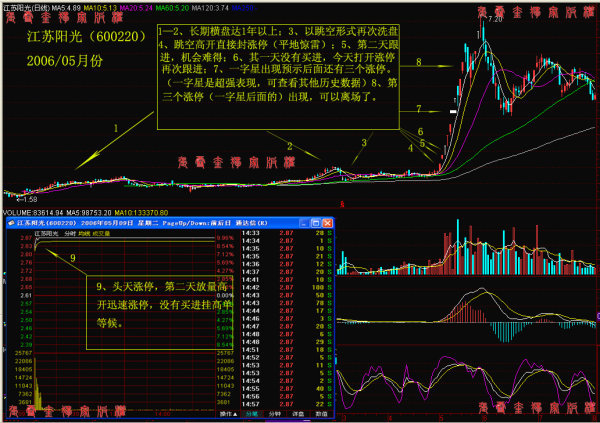The image size is (600, 423).
Task: Click the MA20:5.24 indicator label
Action: click(x=136, y=8)
